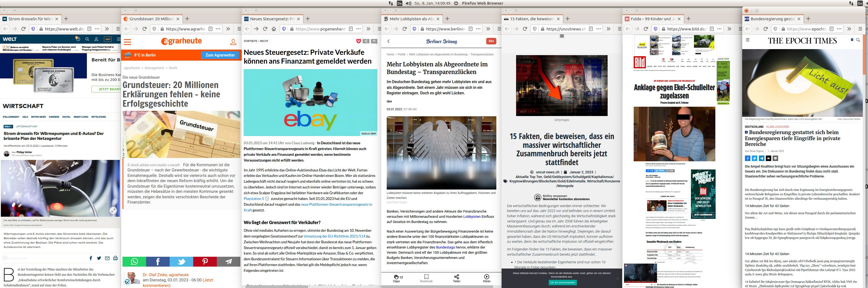This screenshot has height=288, width=868.
Task: Toggle reader view in berliner-zeitung window
Action: pos(471,29)
